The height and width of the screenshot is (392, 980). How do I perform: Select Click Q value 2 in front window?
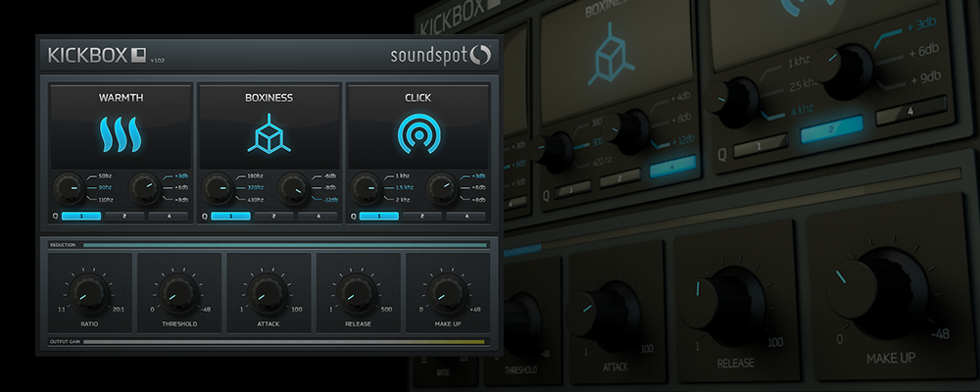tap(421, 216)
